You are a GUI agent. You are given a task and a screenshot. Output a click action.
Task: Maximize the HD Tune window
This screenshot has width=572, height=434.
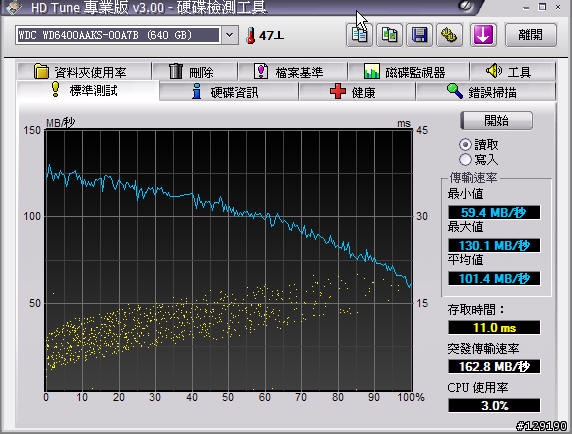[x=542, y=7]
